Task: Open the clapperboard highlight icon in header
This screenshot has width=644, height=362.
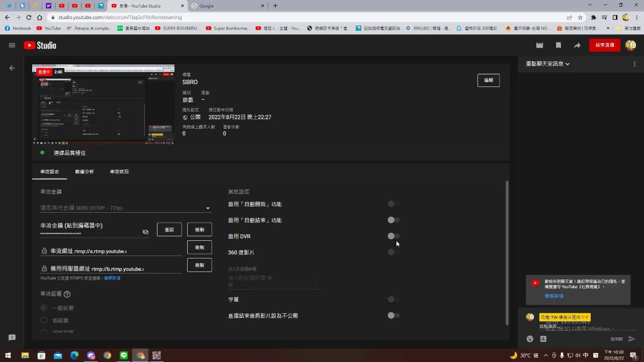Action: [x=540, y=45]
